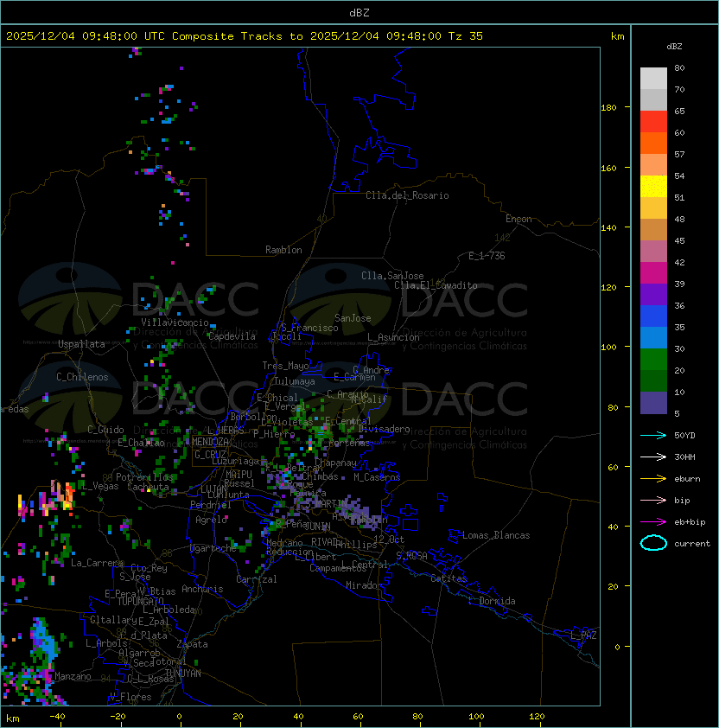Select the light gray 70-80 dBZ swatch
Screen dimensions: 719x728
click(653, 79)
